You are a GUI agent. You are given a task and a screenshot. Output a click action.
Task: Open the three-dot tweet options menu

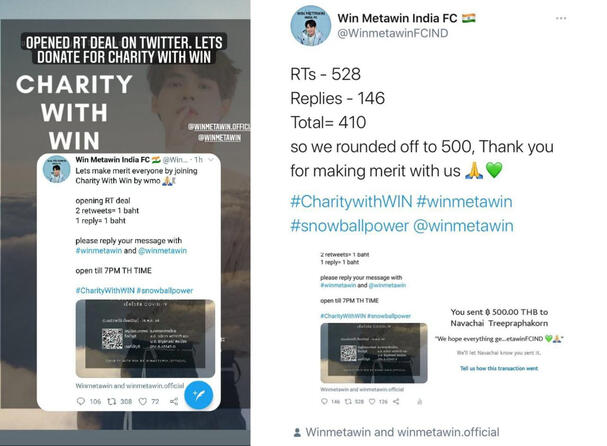(x=561, y=18)
